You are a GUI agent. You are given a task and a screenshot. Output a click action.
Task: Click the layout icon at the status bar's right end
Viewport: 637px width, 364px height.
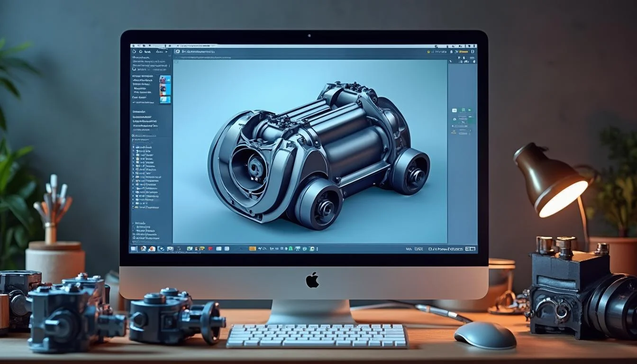tap(471, 249)
